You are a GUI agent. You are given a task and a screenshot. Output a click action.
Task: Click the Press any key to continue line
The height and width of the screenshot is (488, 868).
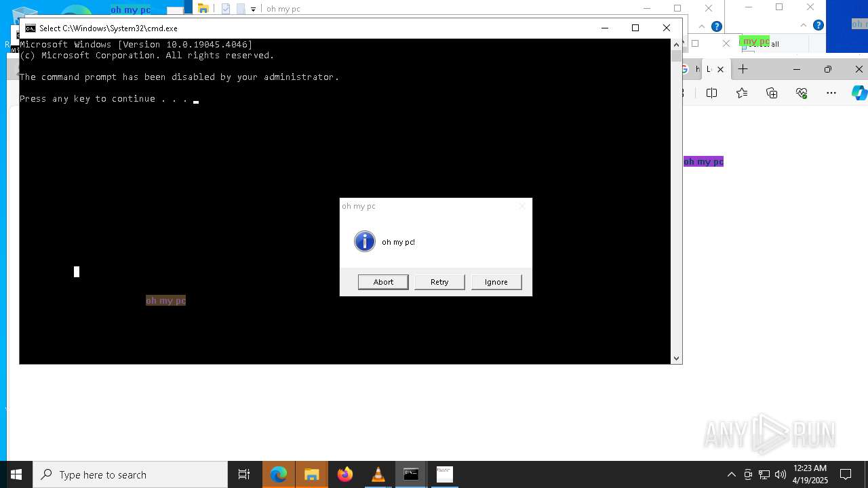click(104, 99)
